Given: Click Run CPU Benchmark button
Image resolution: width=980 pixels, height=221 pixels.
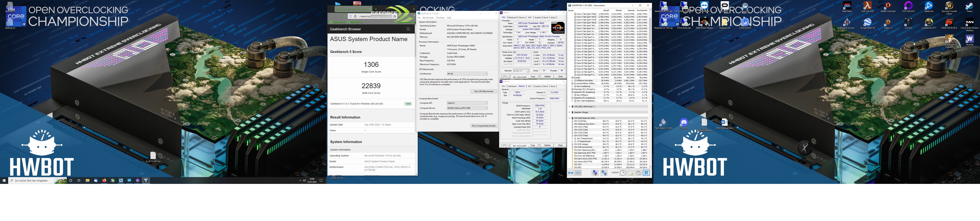Looking at the screenshot, I should coord(484,91).
